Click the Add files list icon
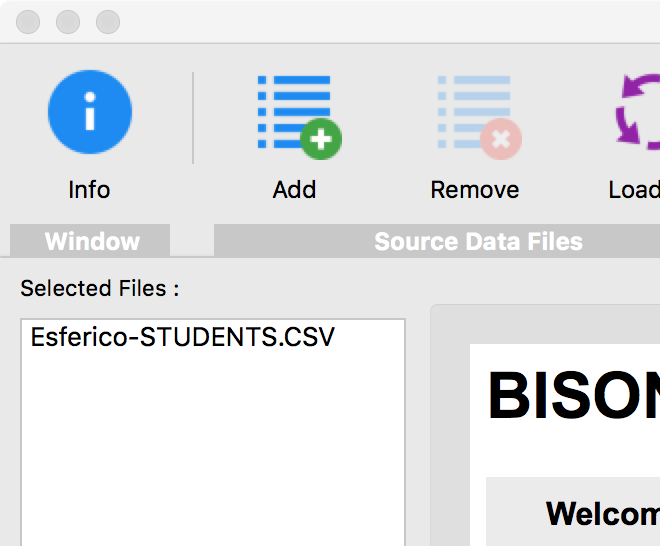Image resolution: width=660 pixels, height=546 pixels. (299, 117)
